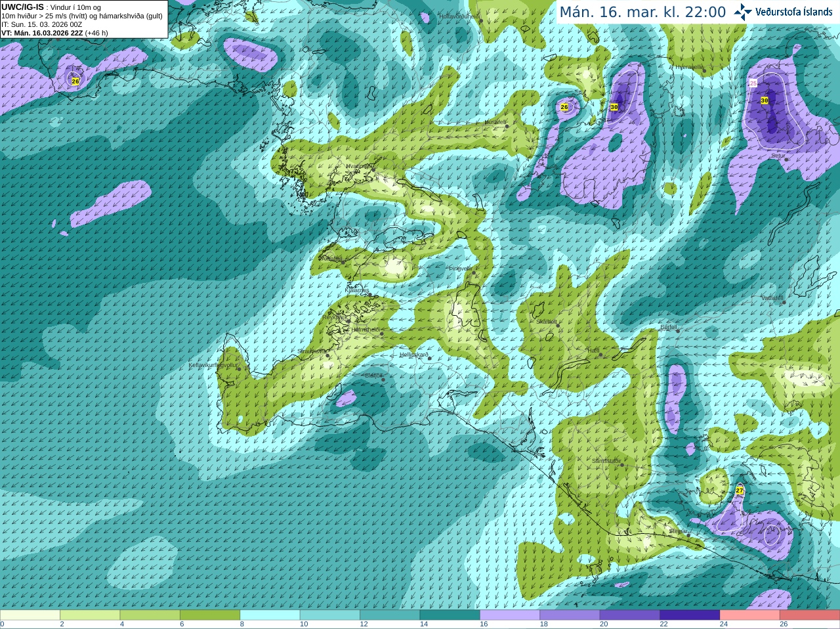
Task: Click the UWC/IG-IS model title
Action: [22, 7]
